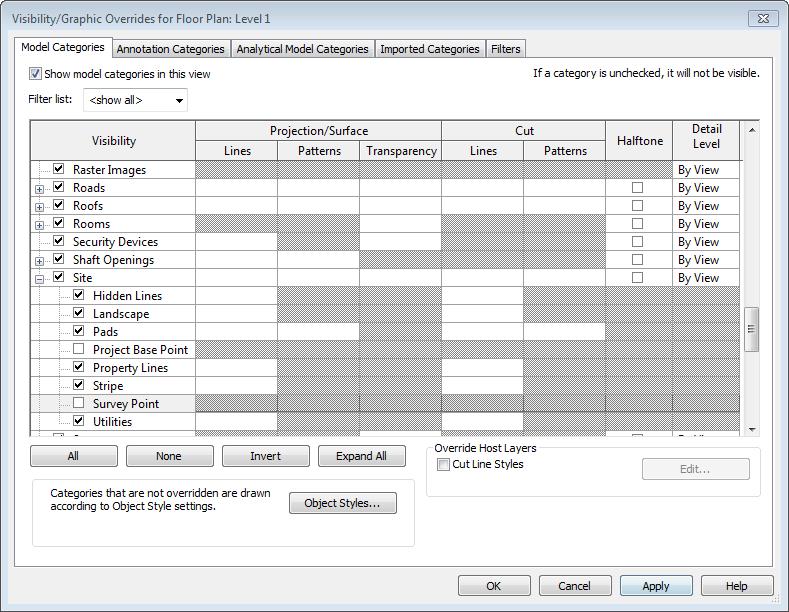Uncheck the Pads subcategory checkbox

click(x=78, y=331)
